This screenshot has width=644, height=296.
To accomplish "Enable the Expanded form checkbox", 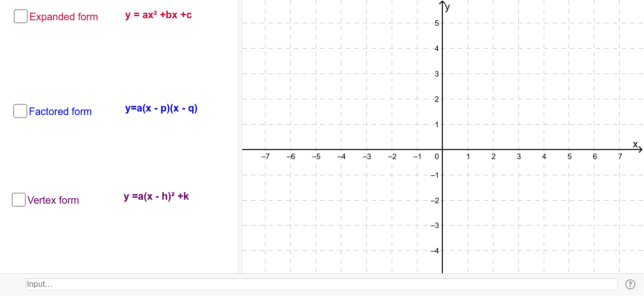I will (x=21, y=16).
